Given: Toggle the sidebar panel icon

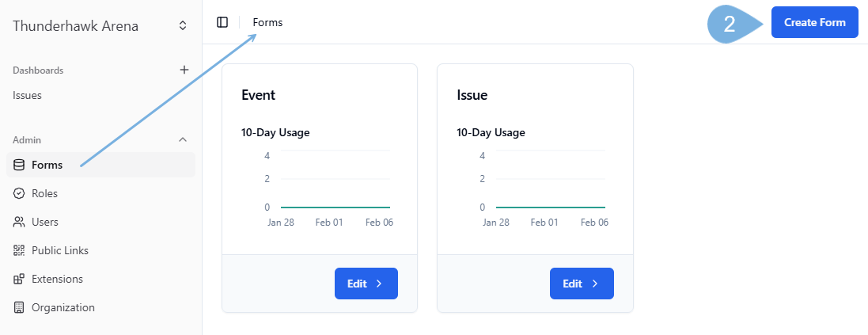Looking at the screenshot, I should coord(222,22).
